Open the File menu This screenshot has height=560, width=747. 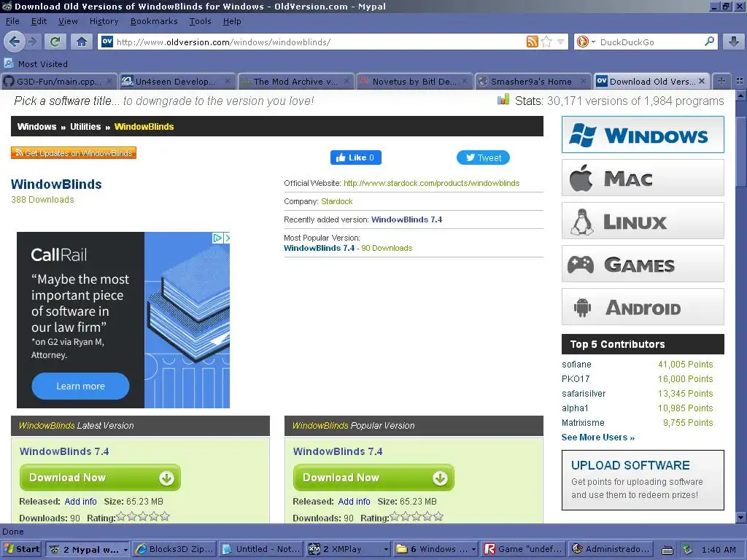[12, 21]
